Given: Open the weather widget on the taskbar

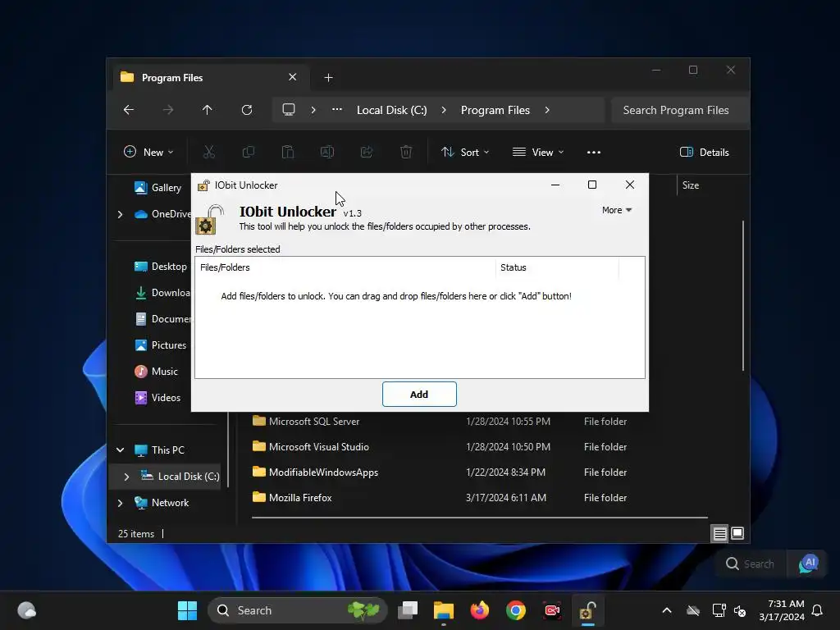Looking at the screenshot, I should (x=27, y=610).
